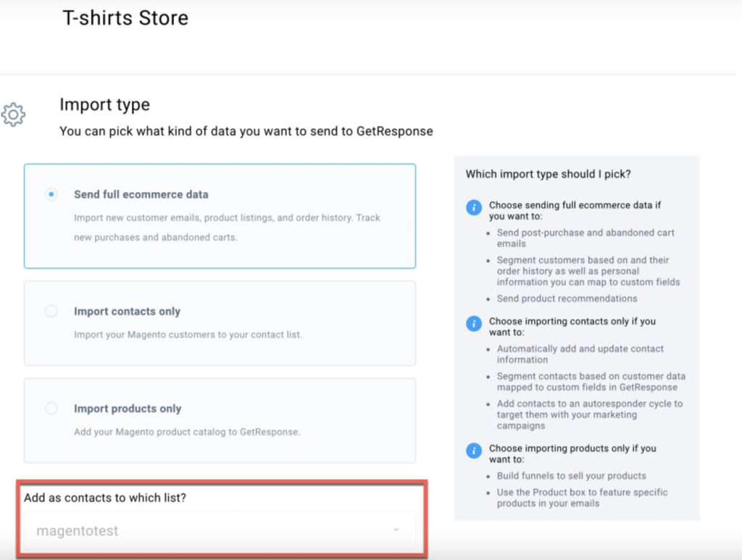This screenshot has width=742, height=560.
Task: Click 'Build funnels to sell your products' bullet
Action: [571, 476]
